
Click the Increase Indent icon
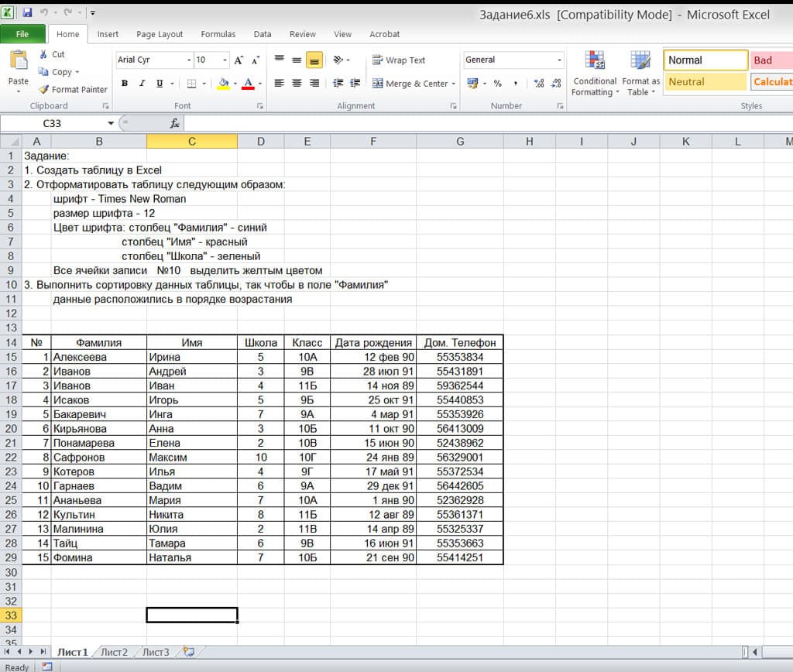click(356, 84)
